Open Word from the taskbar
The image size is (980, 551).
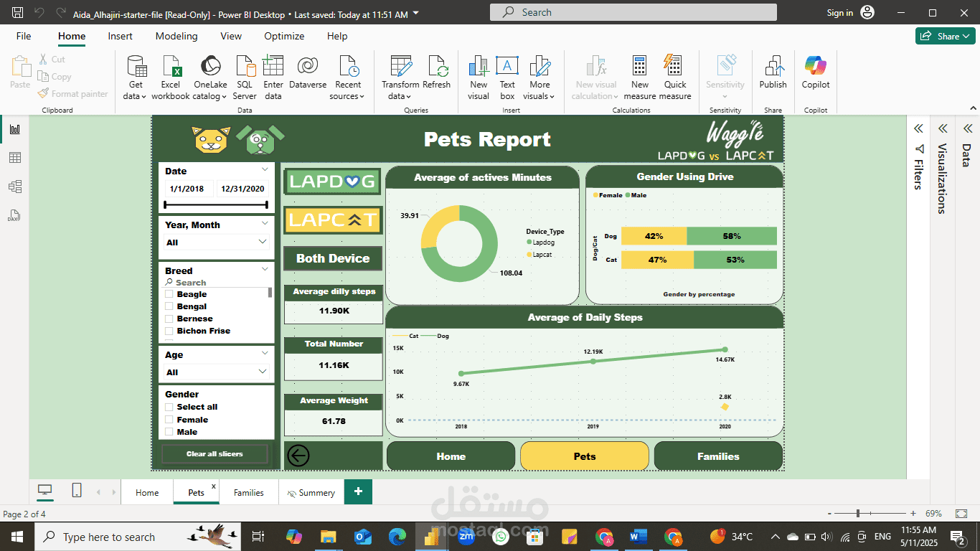tap(638, 537)
